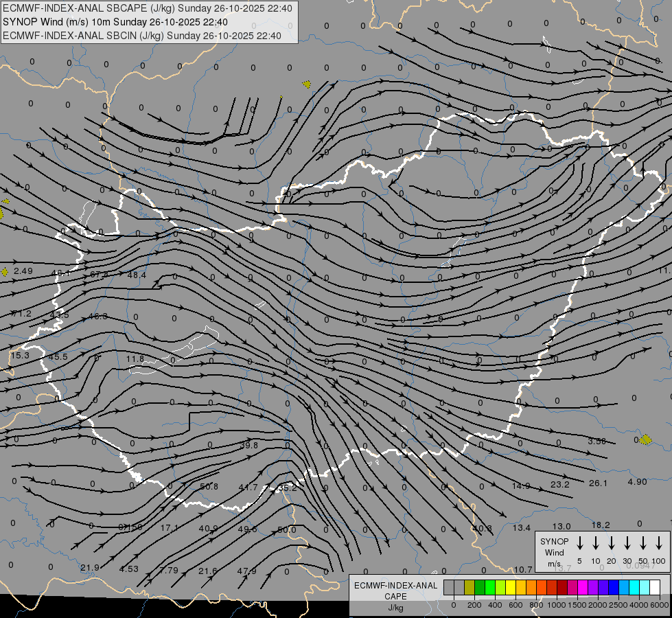Click the 49.6 value on the map

coord(247,529)
